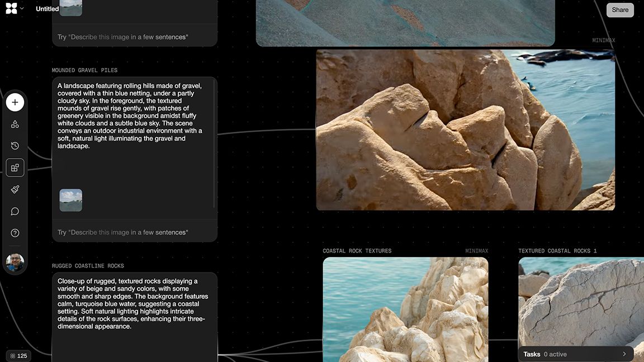
Task: Click the plus button in the sidebar
Action: (15, 102)
